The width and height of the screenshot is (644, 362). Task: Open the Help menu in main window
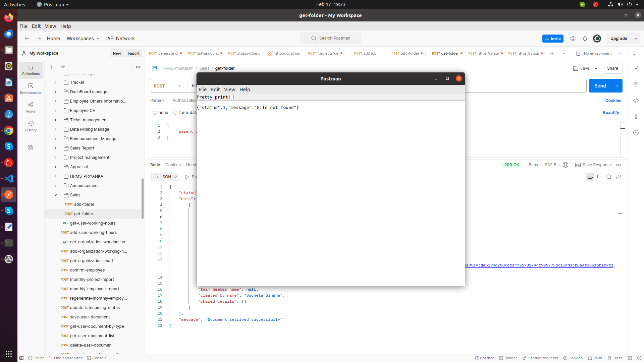(66, 26)
